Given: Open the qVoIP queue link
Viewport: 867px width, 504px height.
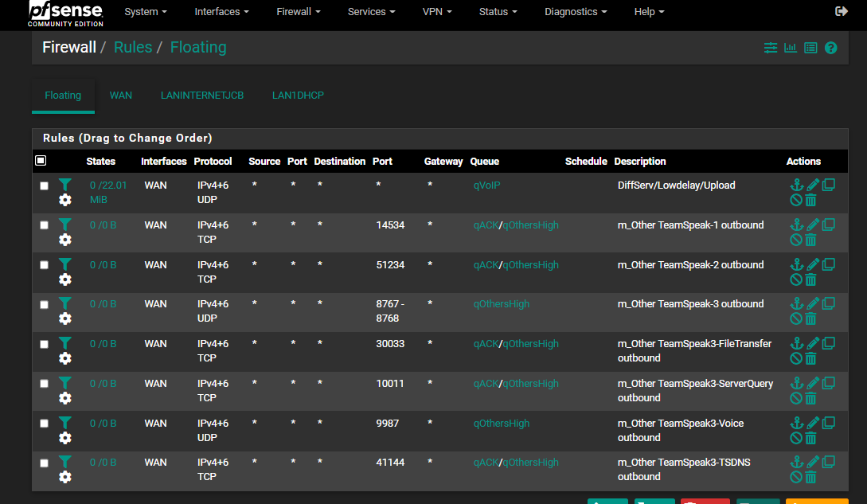Looking at the screenshot, I should coord(486,186).
